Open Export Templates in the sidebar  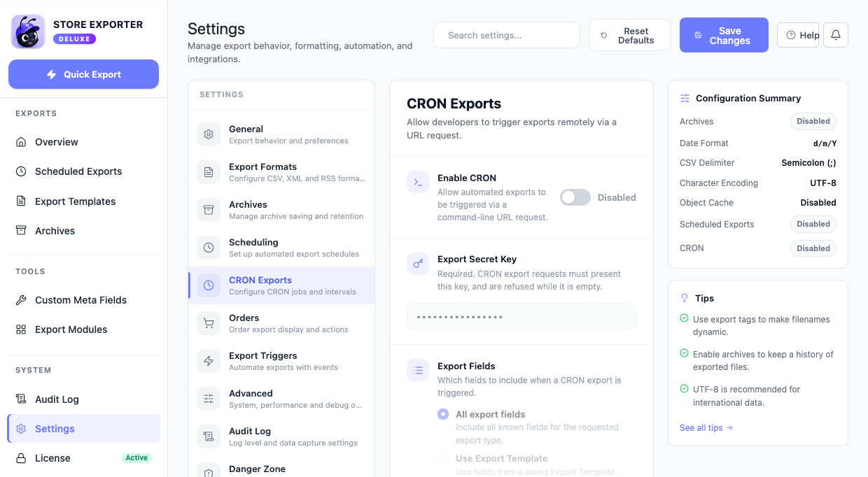[84, 201]
